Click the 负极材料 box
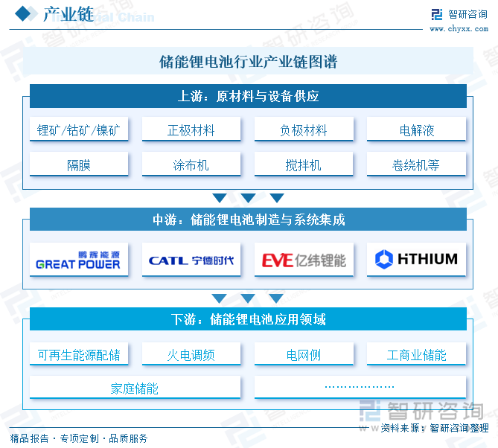 (304, 129)
